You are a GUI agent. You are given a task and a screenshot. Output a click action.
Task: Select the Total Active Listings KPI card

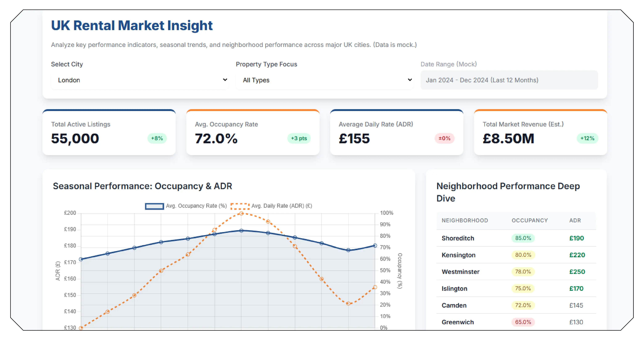coord(109,131)
